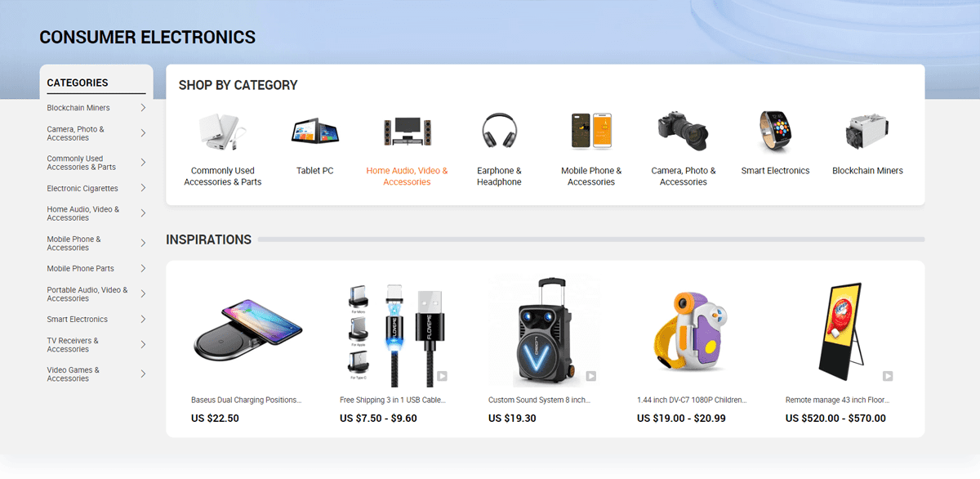This screenshot has width=980, height=479.
Task: Open the Home Audio, Video & Accessories link
Action: 407,177
